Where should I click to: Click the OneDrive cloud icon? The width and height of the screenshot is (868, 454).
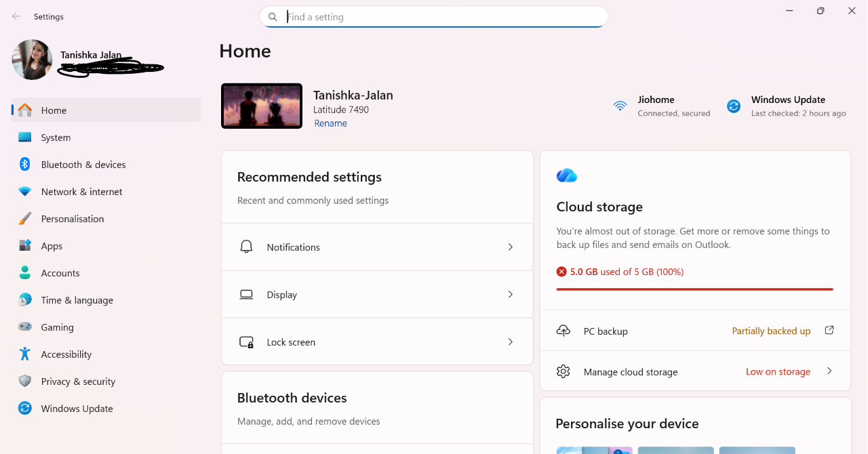tap(567, 176)
